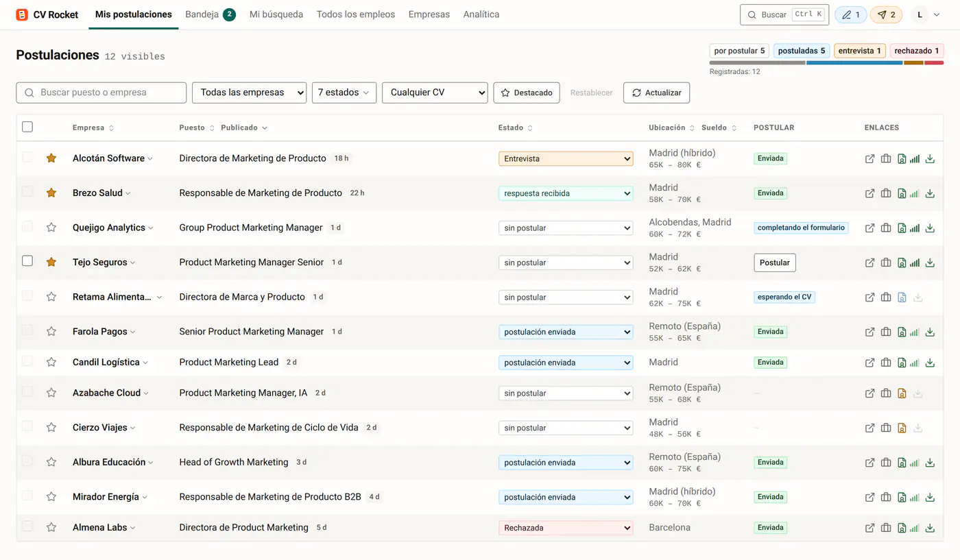Image resolution: width=960 pixels, height=560 pixels.
Task: Click the blue postuladas segment of the progress bar
Action: (854, 63)
